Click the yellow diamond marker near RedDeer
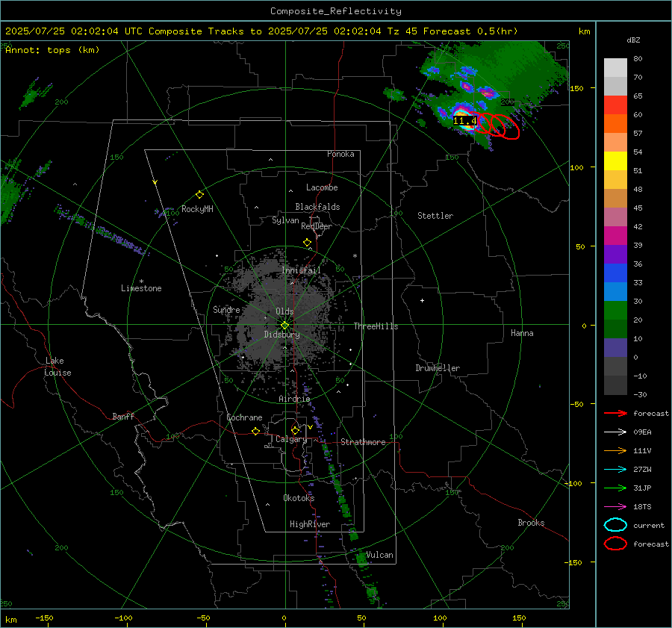 point(307,243)
